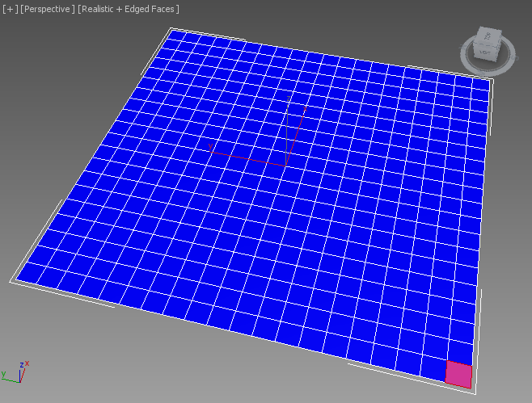
Task: Click the ViewCube in the viewport corner
Action: [x=488, y=44]
